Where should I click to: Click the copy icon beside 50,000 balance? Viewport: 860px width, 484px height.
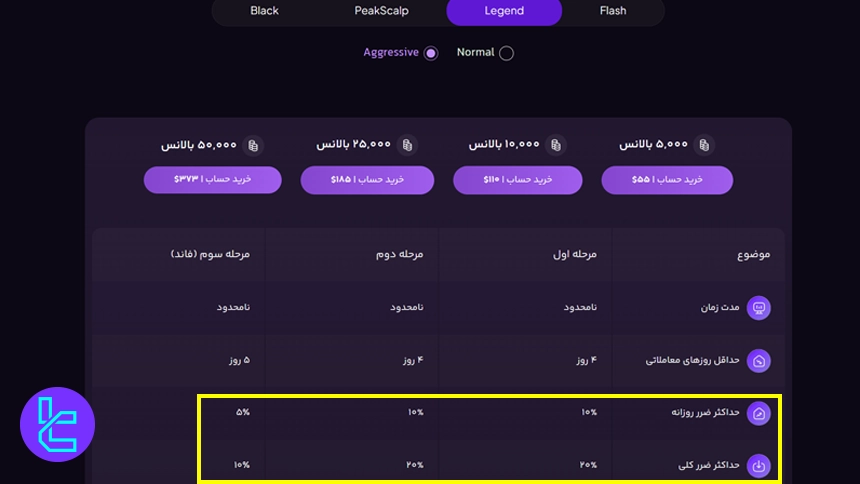point(253,145)
